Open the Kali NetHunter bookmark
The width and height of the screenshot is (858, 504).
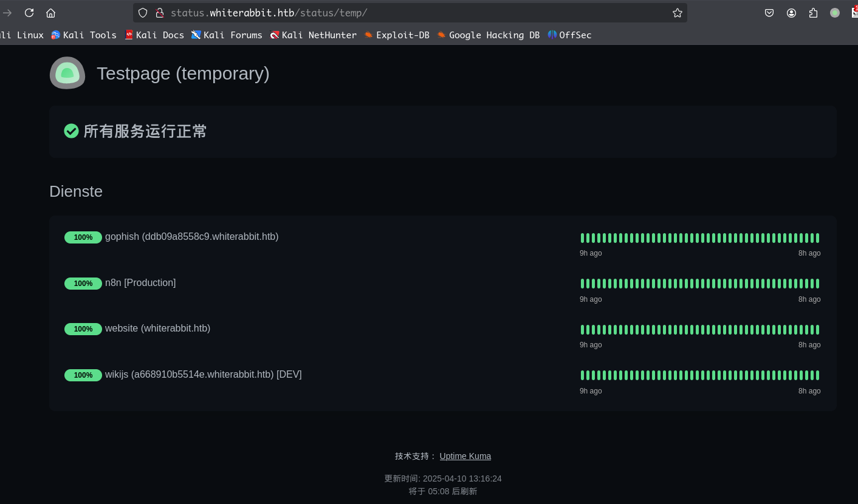314,35
